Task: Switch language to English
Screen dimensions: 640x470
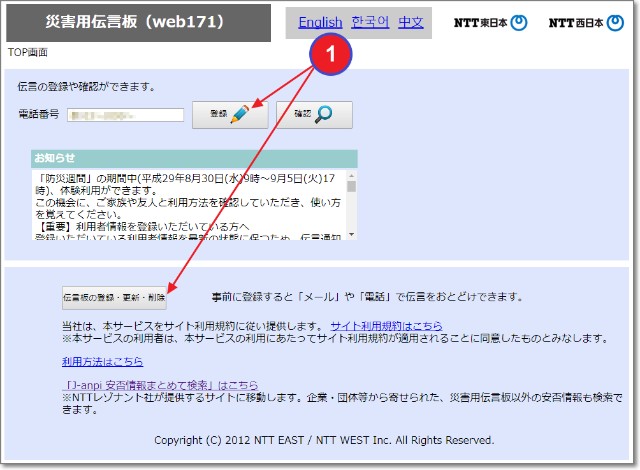Action: (320, 22)
